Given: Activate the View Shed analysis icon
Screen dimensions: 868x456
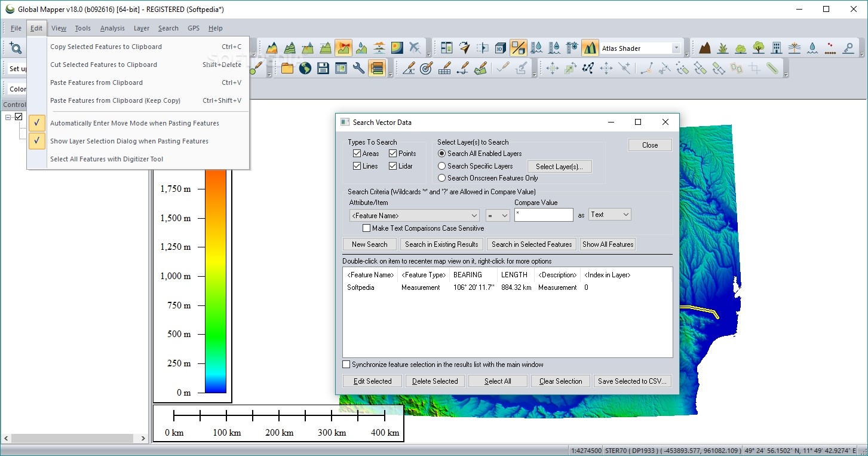Looking at the screenshot, I should click(x=343, y=48).
